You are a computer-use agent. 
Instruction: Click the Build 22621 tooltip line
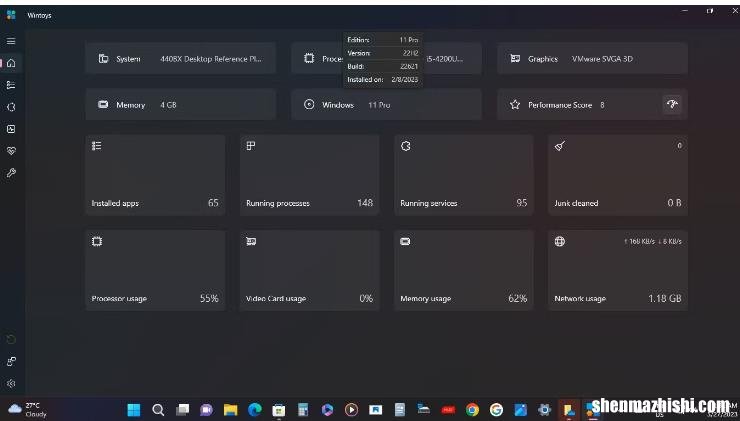point(383,67)
